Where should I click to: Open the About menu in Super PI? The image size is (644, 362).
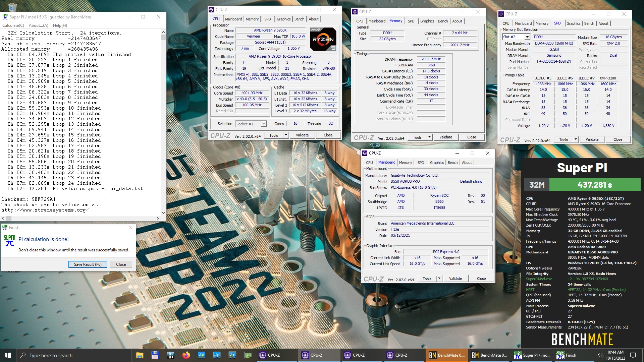39,25
